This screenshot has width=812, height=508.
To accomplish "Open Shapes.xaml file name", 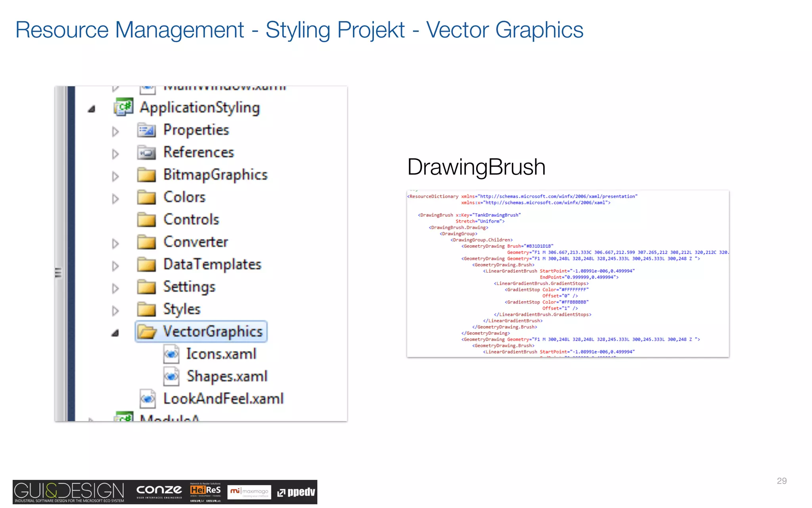I will [x=227, y=377].
